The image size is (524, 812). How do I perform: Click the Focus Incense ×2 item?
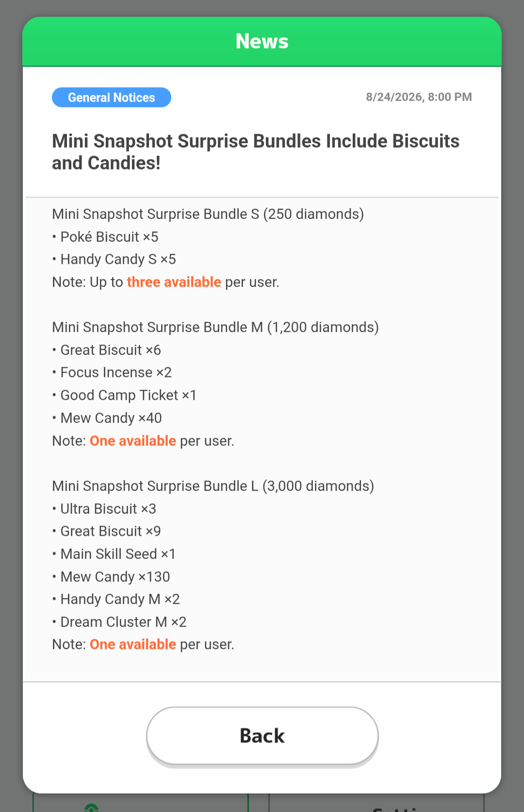click(112, 372)
